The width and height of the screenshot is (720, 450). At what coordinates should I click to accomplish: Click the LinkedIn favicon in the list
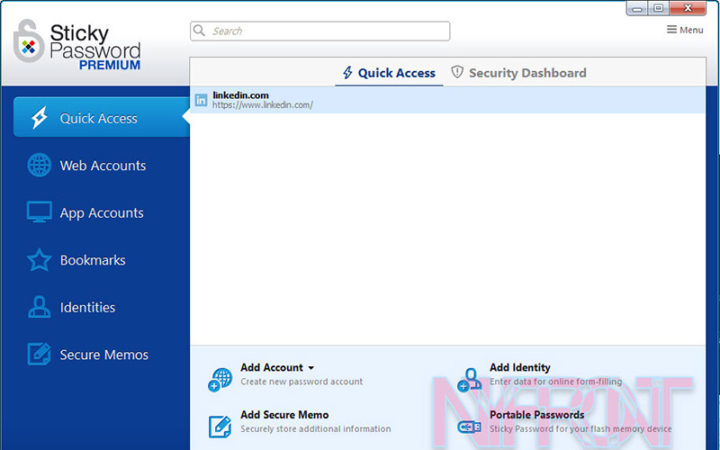pos(201,100)
